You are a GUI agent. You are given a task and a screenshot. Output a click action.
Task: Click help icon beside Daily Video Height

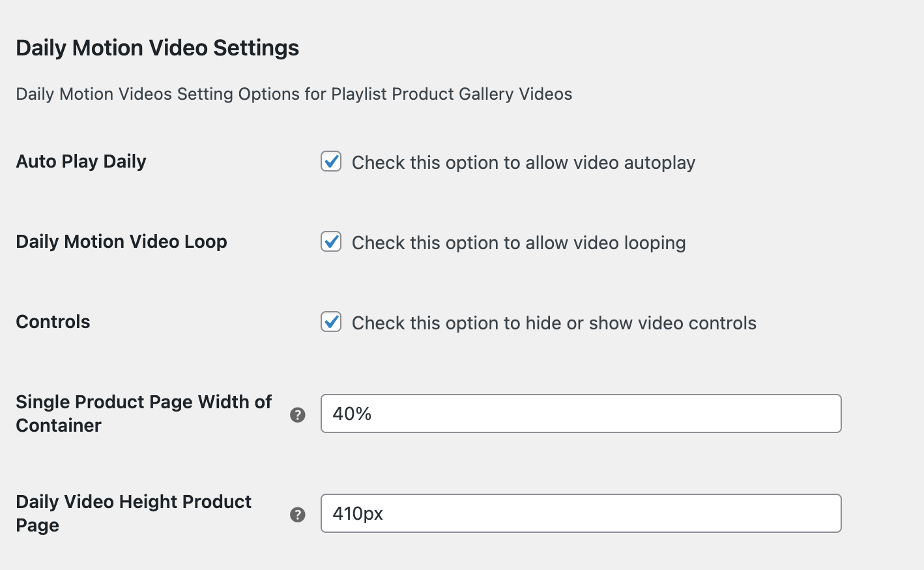click(x=298, y=515)
